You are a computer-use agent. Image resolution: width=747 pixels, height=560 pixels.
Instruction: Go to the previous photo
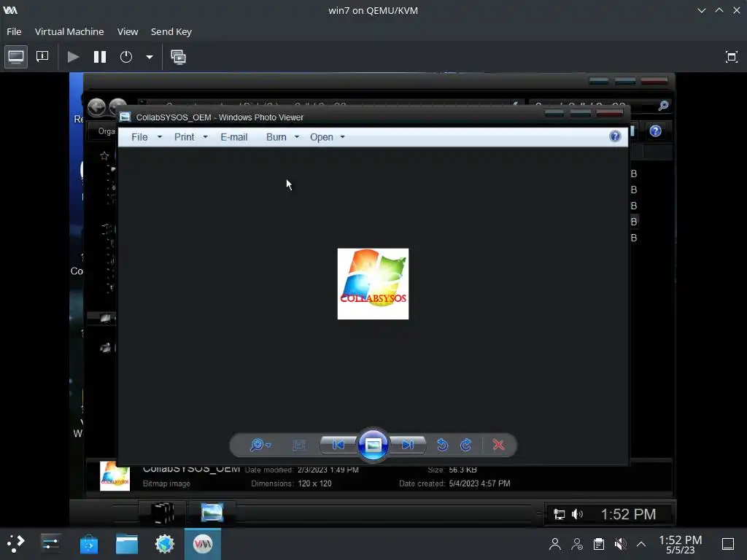[x=338, y=445]
